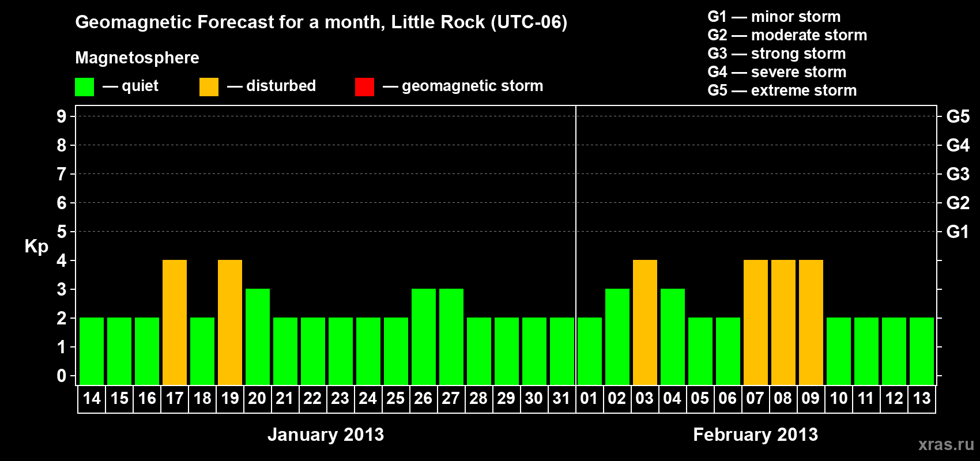This screenshot has height=461, width=980.
Task: Click the date cell labeled 06
Action: [x=728, y=399]
